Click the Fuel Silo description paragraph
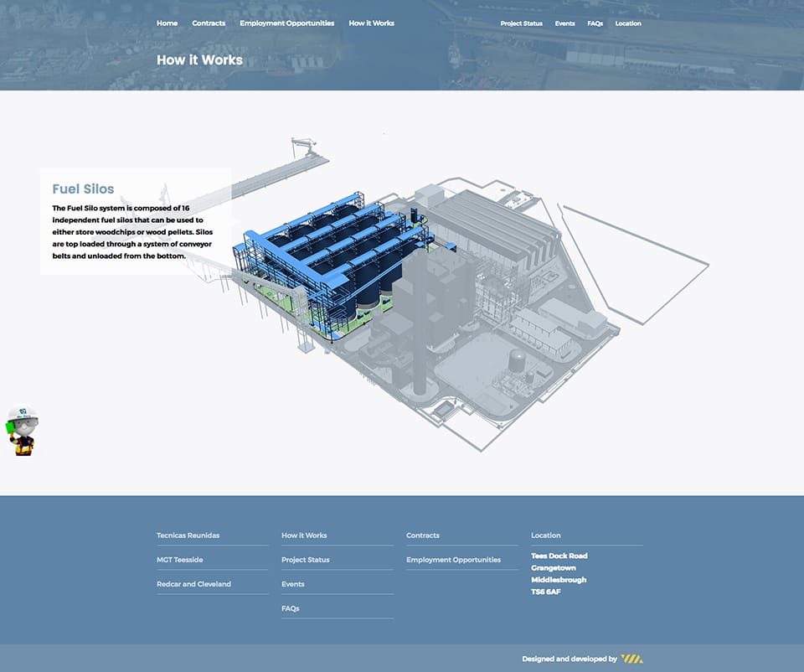The image size is (804, 672). pyautogui.click(x=132, y=232)
